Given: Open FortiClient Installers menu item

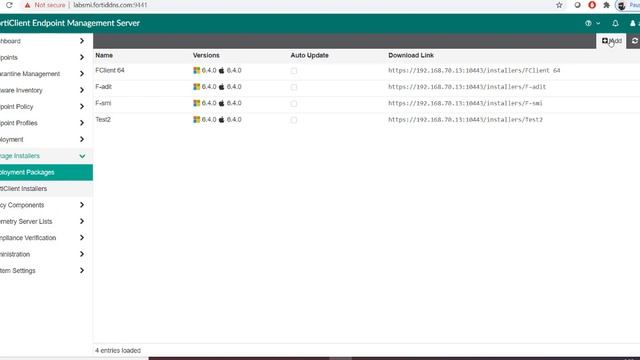Looking at the screenshot, I should pos(46,189).
